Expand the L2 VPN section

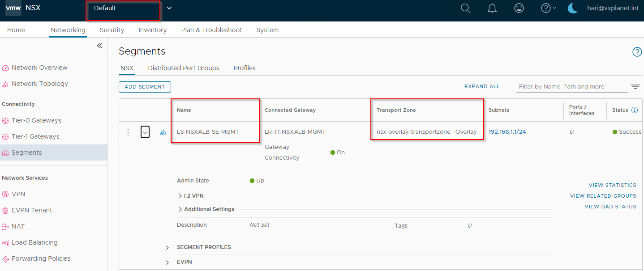pyautogui.click(x=180, y=196)
